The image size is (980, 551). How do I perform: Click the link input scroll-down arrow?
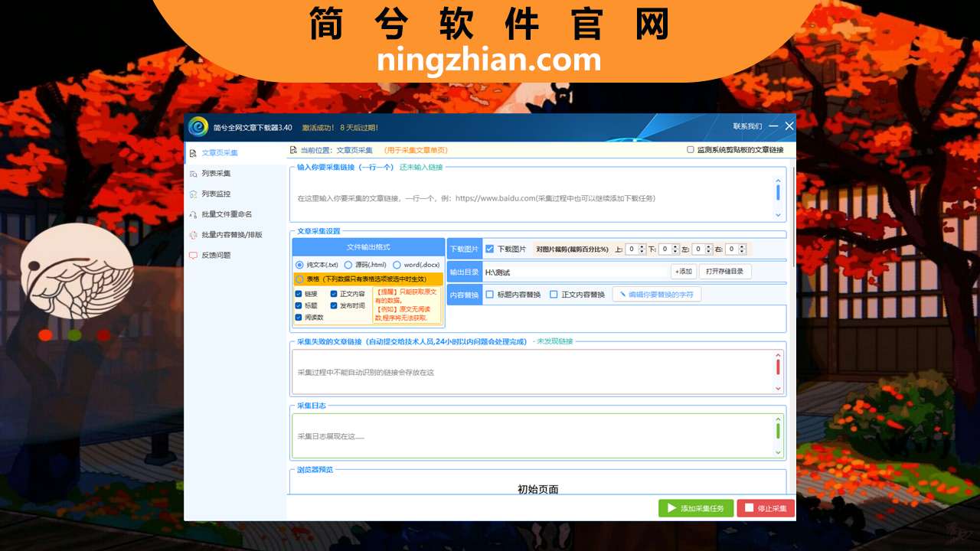point(779,216)
